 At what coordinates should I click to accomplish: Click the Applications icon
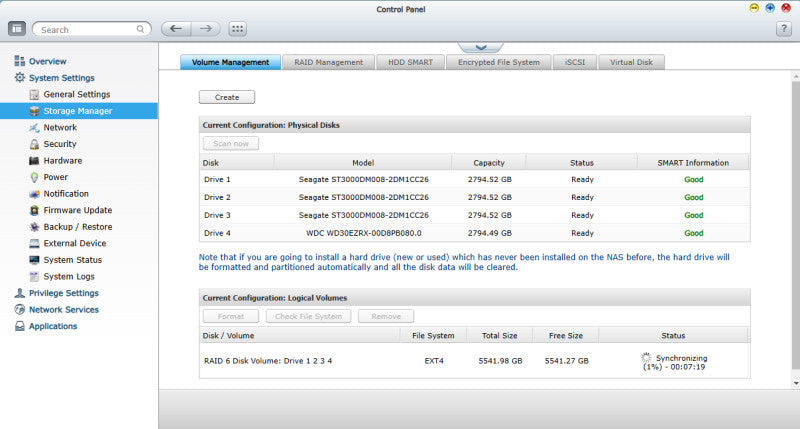[19, 326]
